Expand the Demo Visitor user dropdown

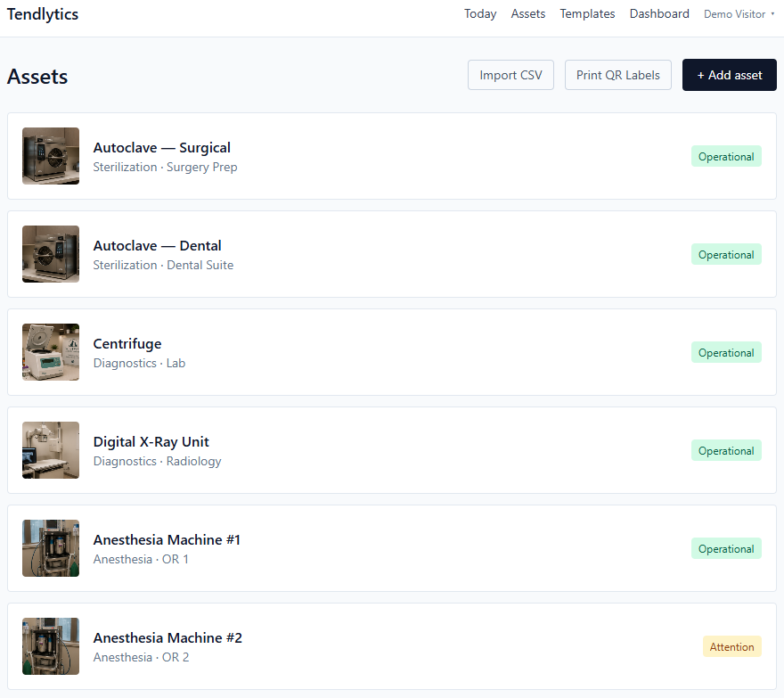739,14
